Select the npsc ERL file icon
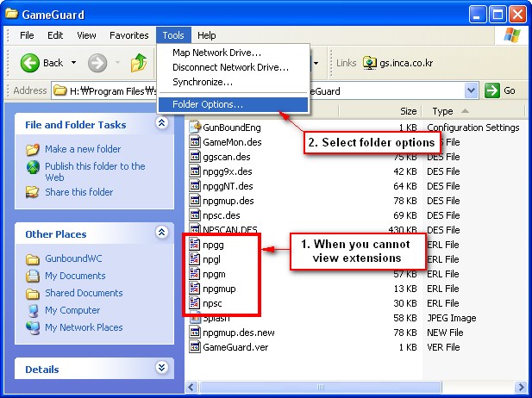532x398 pixels. (x=195, y=302)
